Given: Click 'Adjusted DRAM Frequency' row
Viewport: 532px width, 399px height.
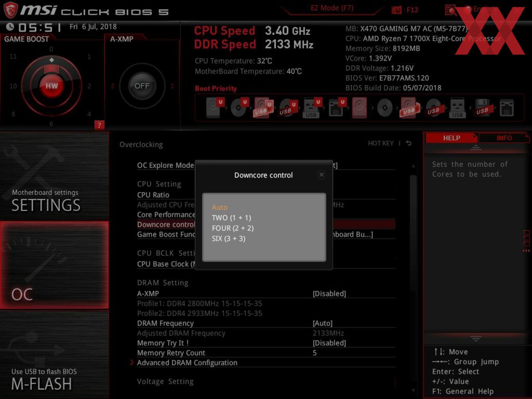Looking at the screenshot, I should [266, 333].
